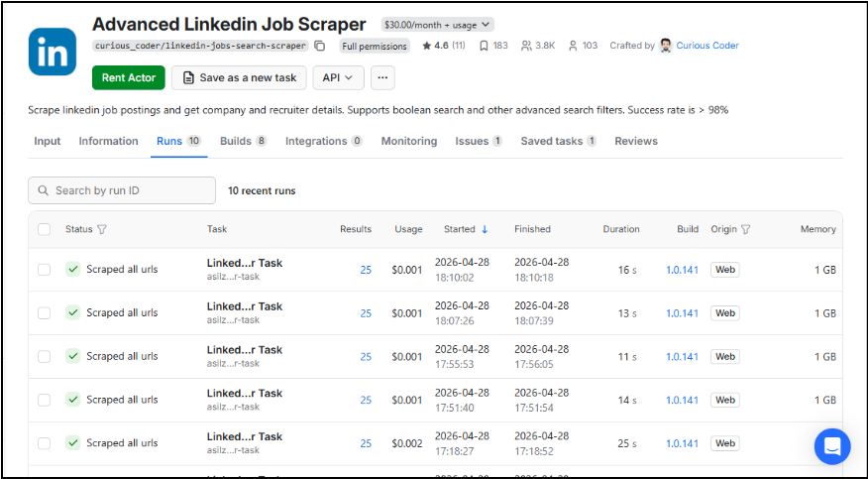Open the $30.00/month + usage pricing dropdown
The width and height of the screenshot is (868, 479).
click(x=437, y=25)
